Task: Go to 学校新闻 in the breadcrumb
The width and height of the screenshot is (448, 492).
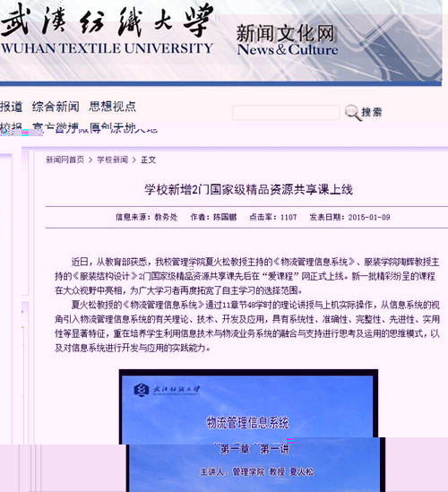Action: [x=112, y=160]
